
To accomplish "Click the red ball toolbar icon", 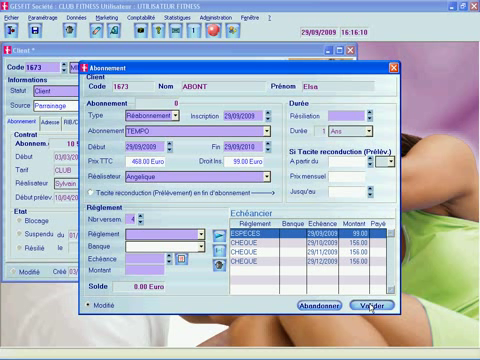I will click(x=213, y=31).
